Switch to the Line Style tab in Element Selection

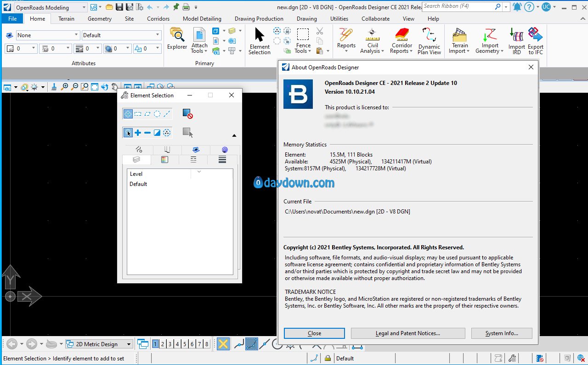[x=193, y=159]
